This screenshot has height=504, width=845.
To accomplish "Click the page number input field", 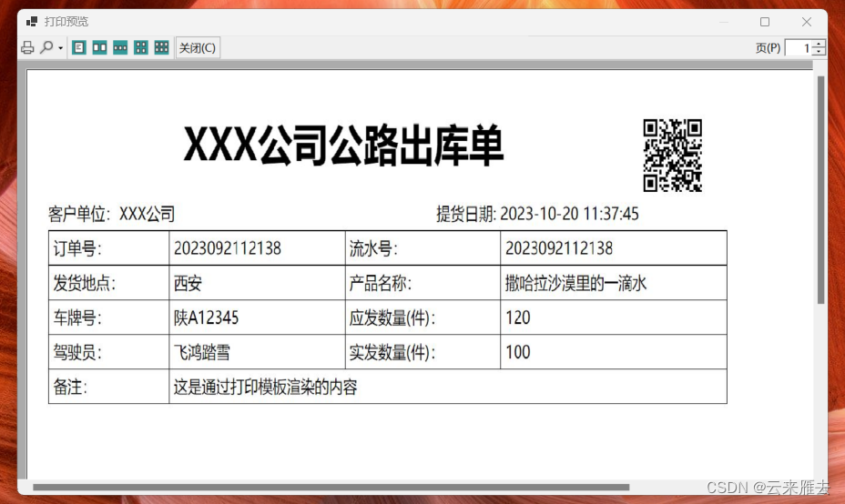I will (799, 48).
